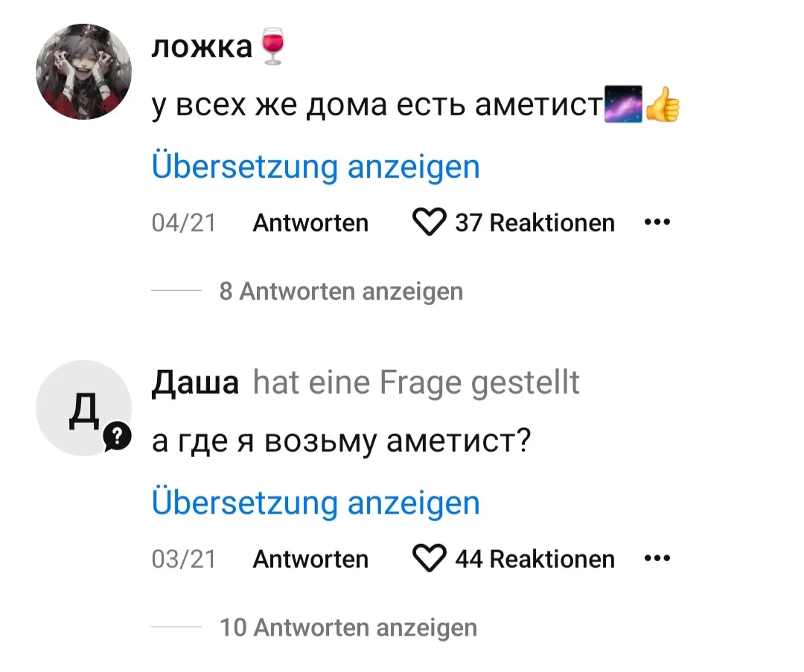Click the question mark badge on Даша's avatar
This screenshot has width=804, height=672.
tap(117, 438)
